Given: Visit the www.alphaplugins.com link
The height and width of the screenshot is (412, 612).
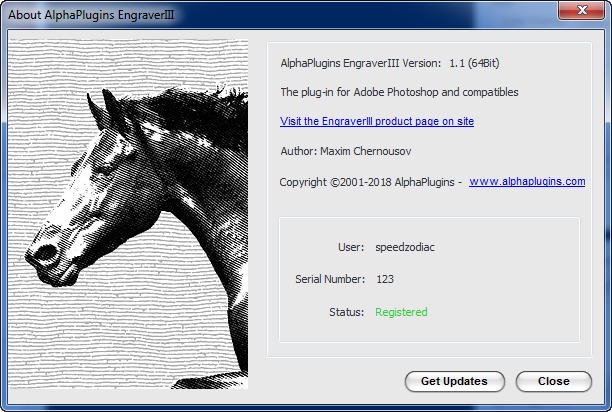Looking at the screenshot, I should click(x=526, y=182).
